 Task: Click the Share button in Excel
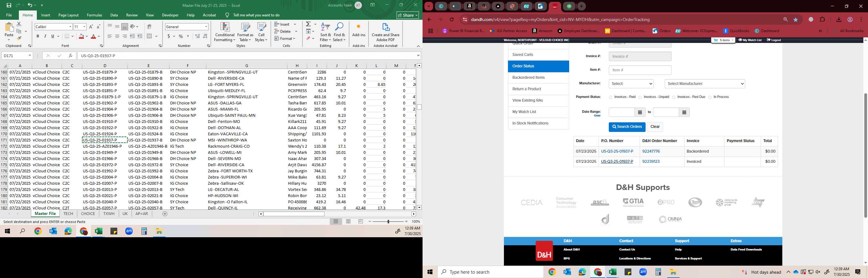(x=408, y=15)
